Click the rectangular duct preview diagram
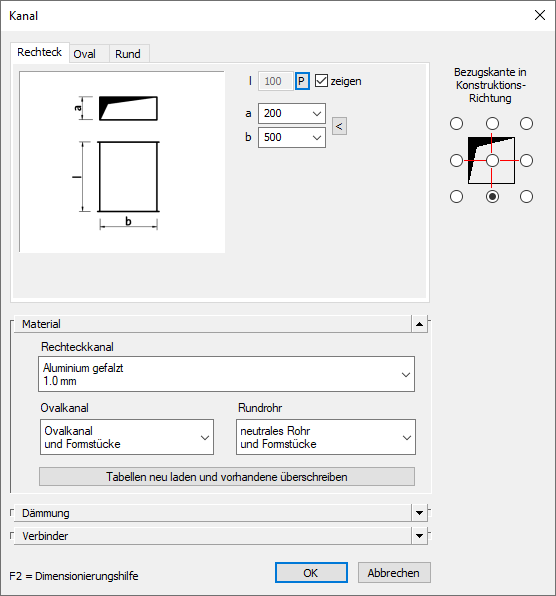 coord(122,162)
